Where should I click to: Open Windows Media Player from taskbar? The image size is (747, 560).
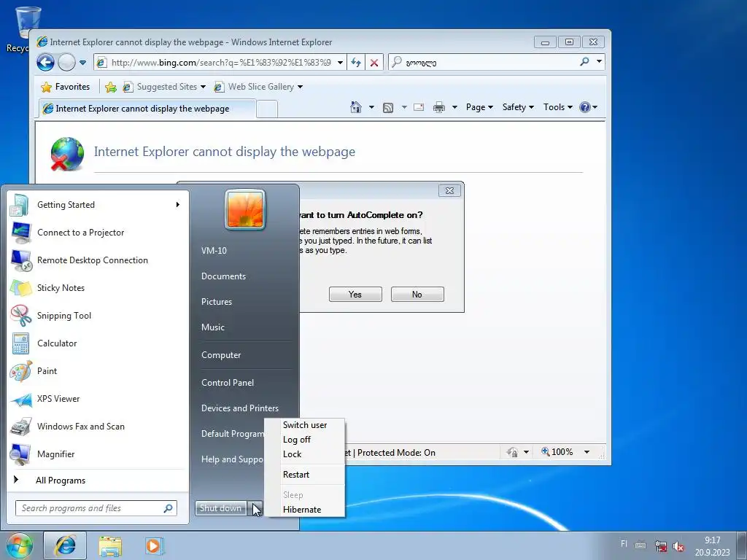click(155, 545)
